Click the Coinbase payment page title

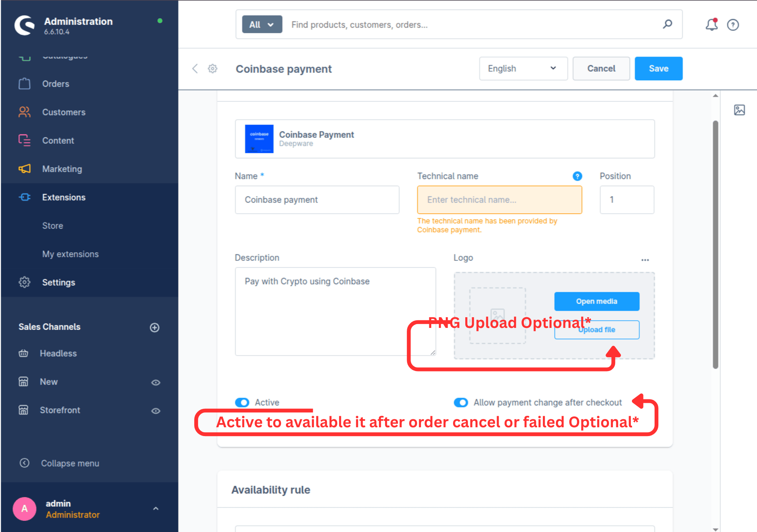pos(284,69)
